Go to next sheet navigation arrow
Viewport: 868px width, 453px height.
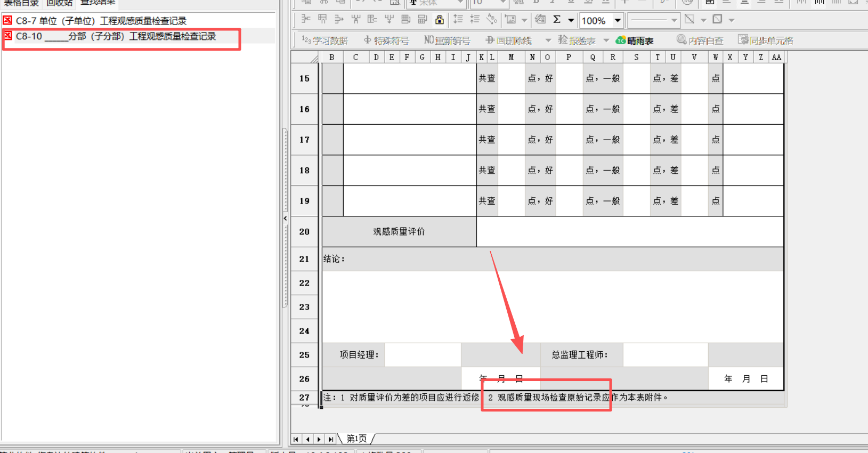[x=319, y=439]
